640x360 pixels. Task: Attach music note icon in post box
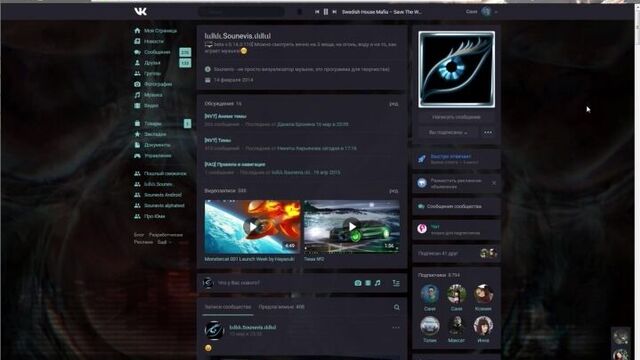click(378, 283)
